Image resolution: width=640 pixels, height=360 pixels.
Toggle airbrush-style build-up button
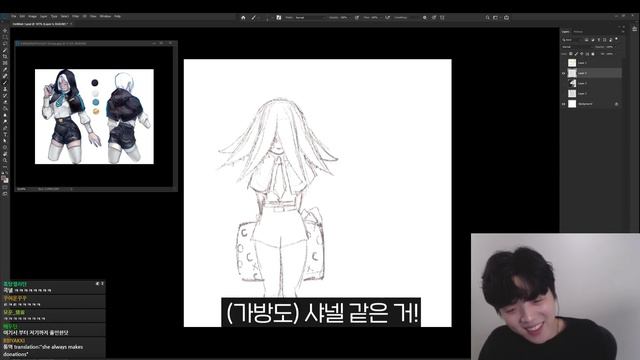tap(387, 18)
